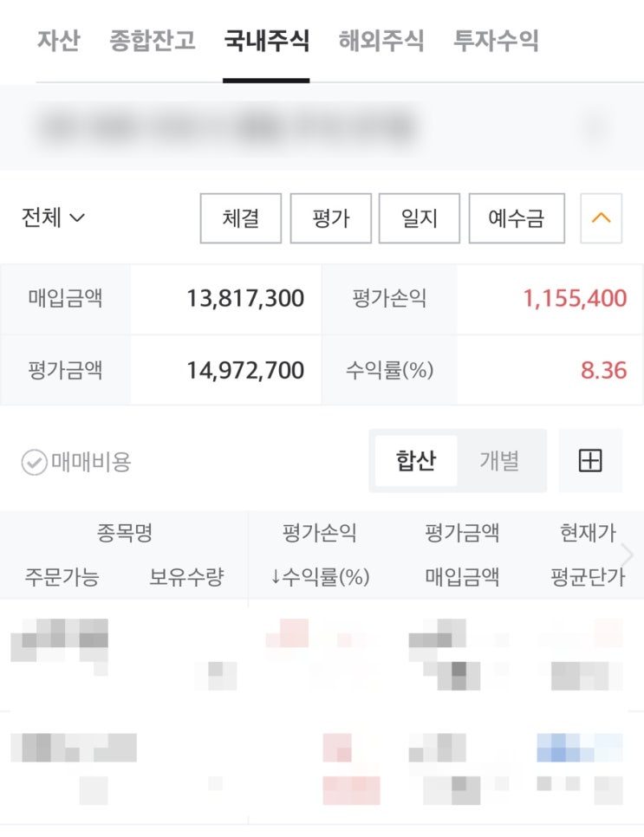Click the orange collapse arrow button
Screen dimensions: 644x837
601,218
